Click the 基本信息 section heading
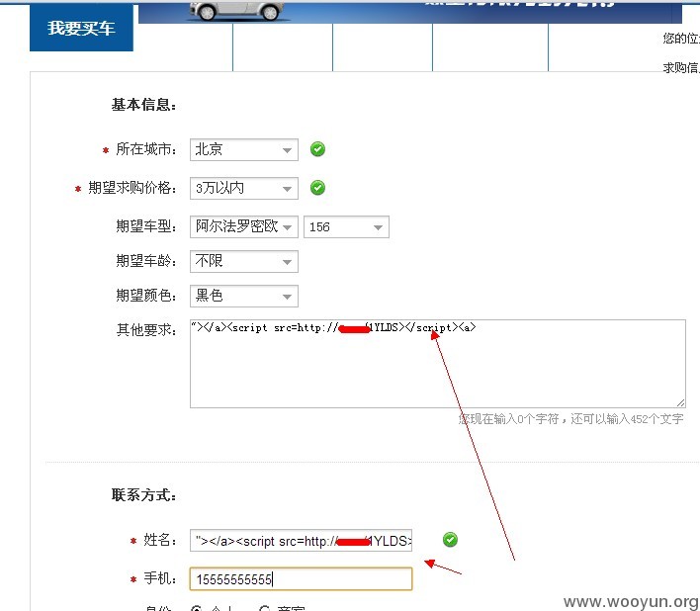 [143, 105]
